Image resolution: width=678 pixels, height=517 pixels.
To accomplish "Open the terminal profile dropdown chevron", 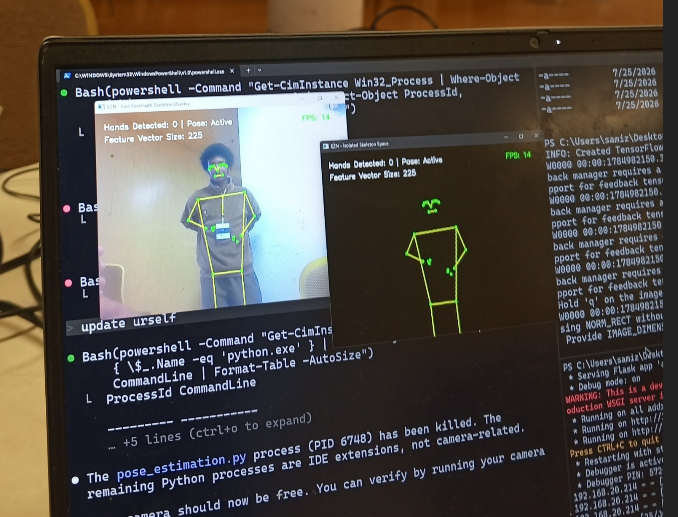I will pyautogui.click(x=259, y=70).
